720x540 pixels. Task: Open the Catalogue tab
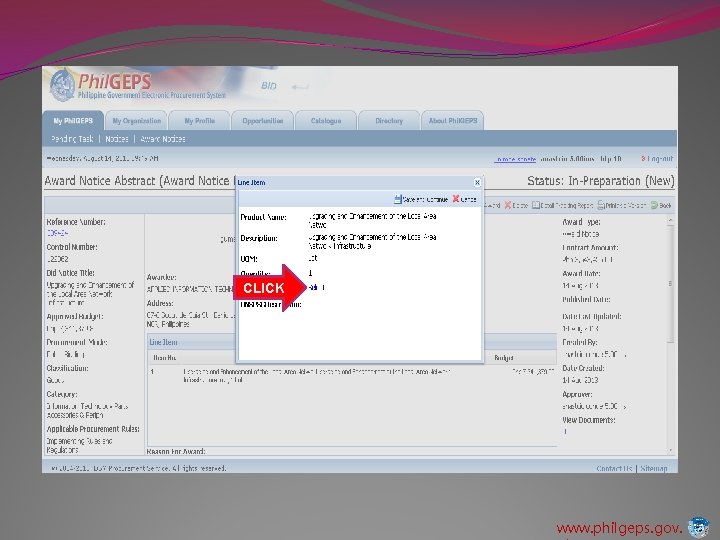(326, 121)
